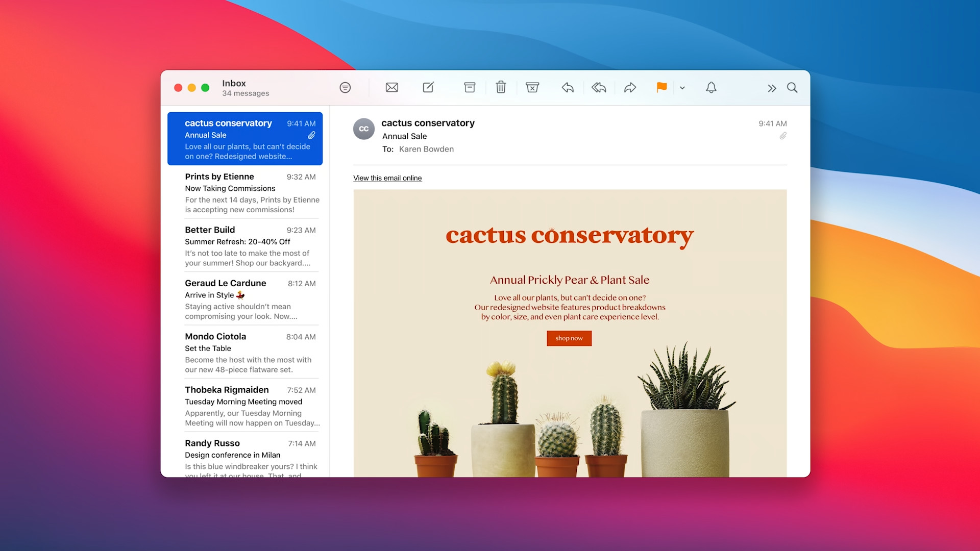Archive the email using the archive icon

(x=469, y=87)
